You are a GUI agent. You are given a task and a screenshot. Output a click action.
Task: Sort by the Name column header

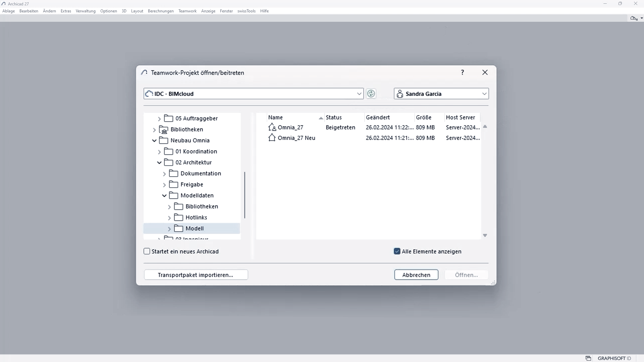pos(296,117)
